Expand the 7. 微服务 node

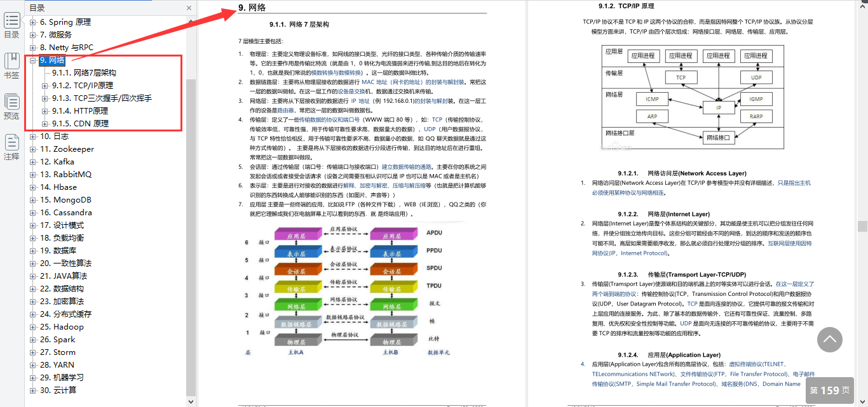coord(33,35)
